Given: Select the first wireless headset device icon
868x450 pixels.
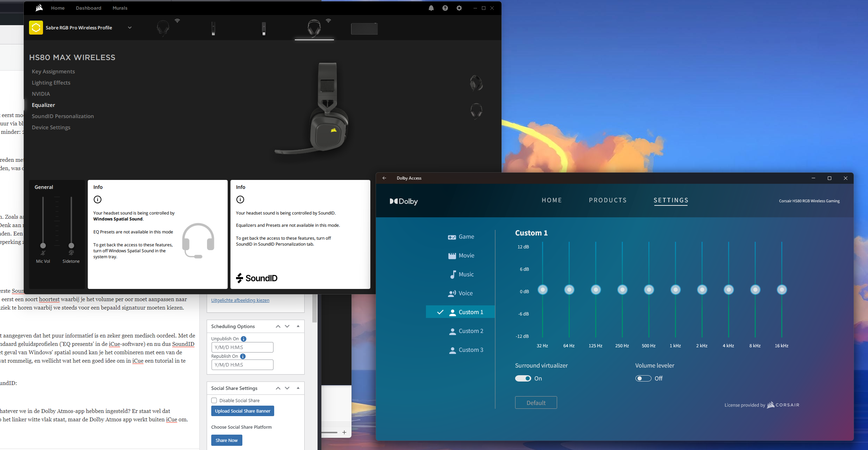Looking at the screenshot, I should coord(163,28).
